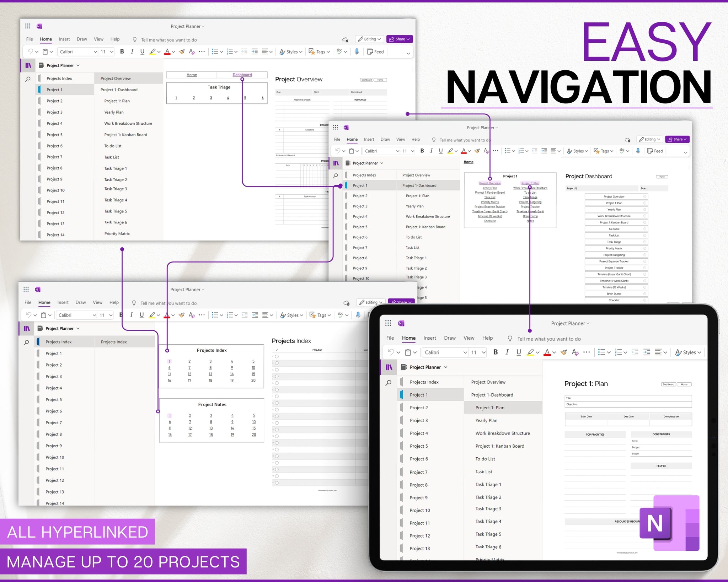Open the red font color swatch
Image resolution: width=728 pixels, height=582 pixels.
[x=168, y=52]
